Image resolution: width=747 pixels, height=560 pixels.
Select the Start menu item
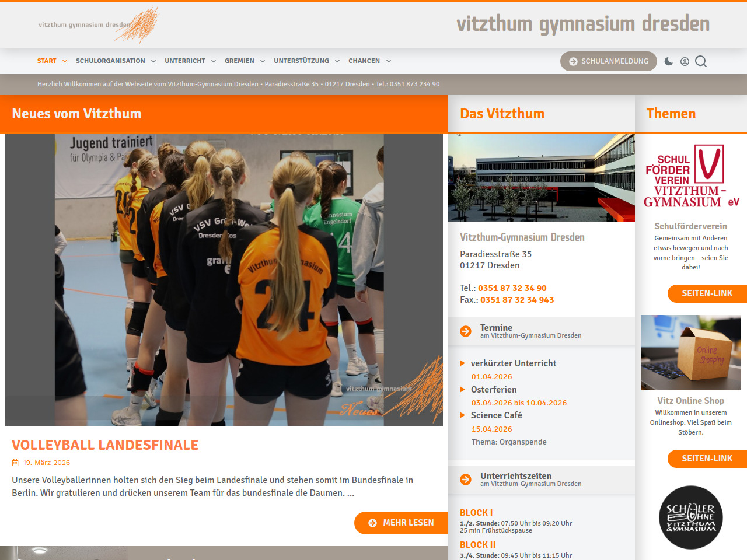(47, 61)
